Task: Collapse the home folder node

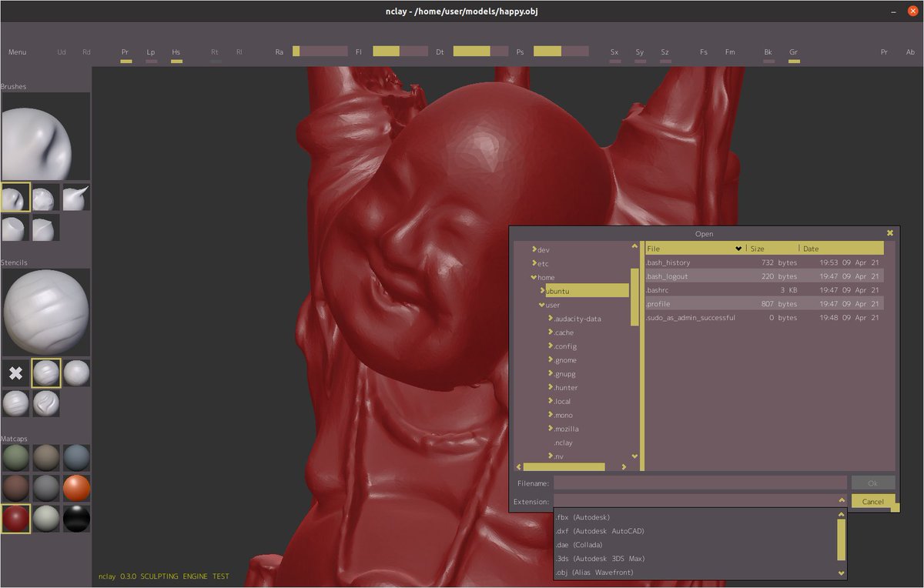Action: click(x=534, y=277)
